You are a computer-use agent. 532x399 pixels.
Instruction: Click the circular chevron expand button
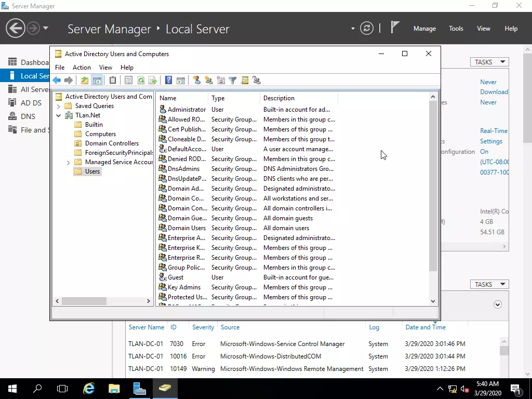(497, 304)
